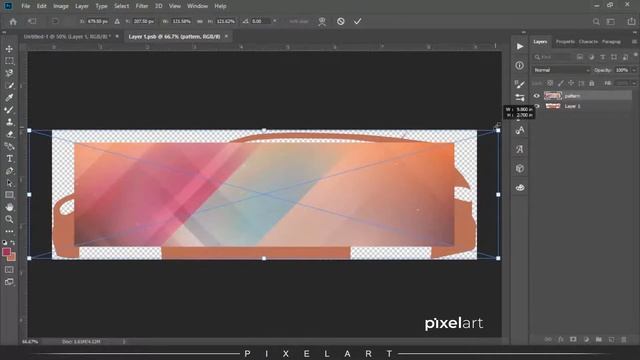The height and width of the screenshot is (360, 640).
Task: Open the File menu
Action: (x=26, y=6)
